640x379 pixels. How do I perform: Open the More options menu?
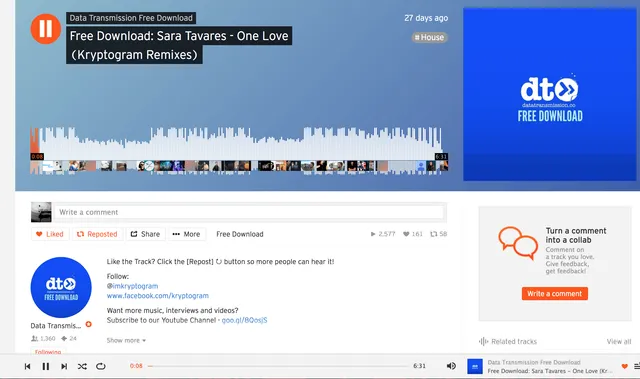(187, 234)
